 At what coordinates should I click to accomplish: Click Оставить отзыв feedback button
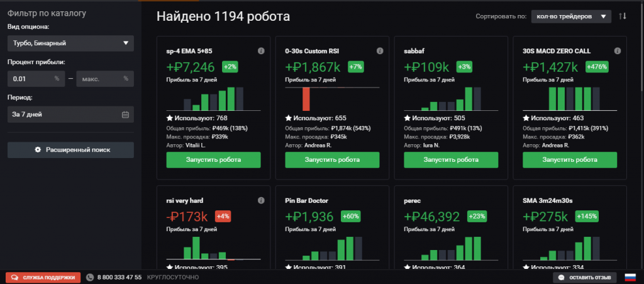(585, 278)
